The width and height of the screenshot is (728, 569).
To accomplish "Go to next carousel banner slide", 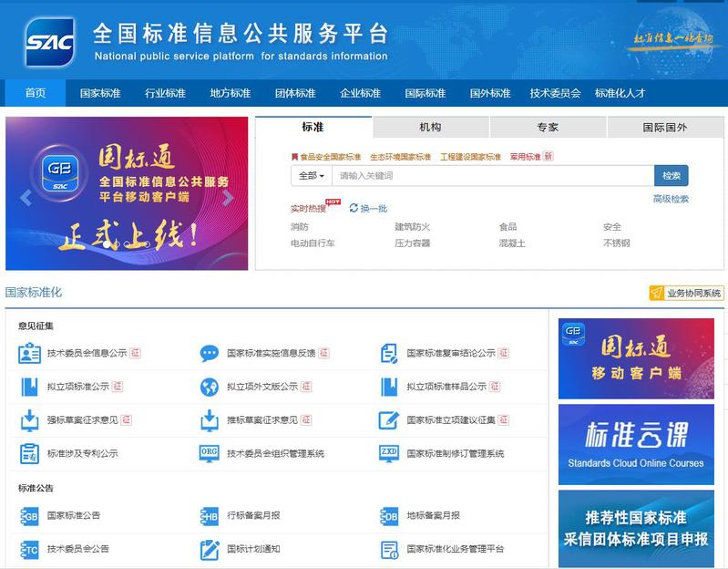I will tap(228, 198).
